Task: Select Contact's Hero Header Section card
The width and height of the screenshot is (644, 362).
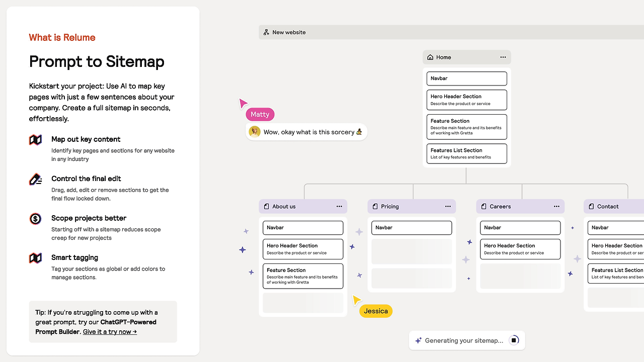Action: coord(616,249)
